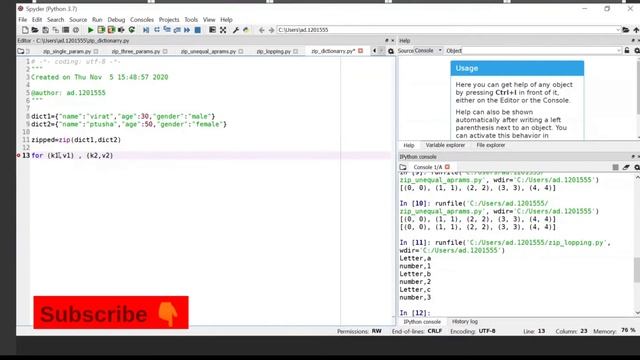This screenshot has height=360, width=640.
Task: Open editor browse tabs folder icon
Action: (x=21, y=51)
